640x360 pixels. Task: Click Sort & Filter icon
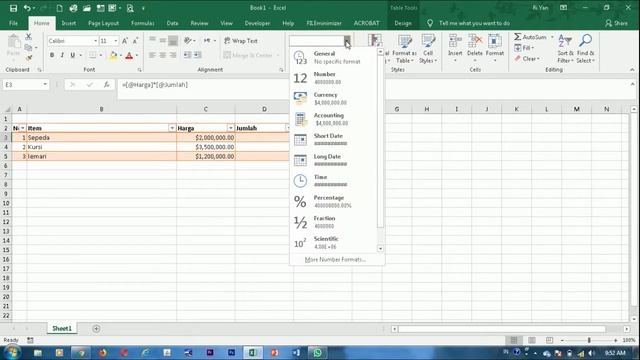pos(565,49)
